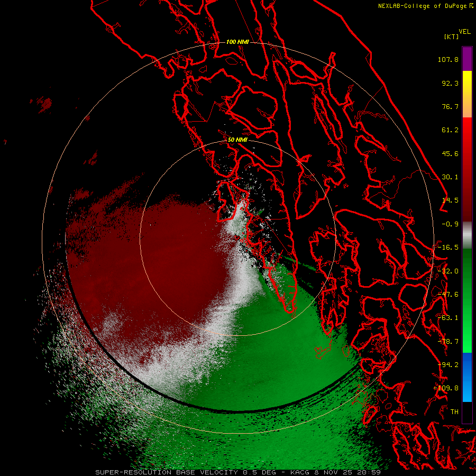Click the TH legend label

click(454, 412)
